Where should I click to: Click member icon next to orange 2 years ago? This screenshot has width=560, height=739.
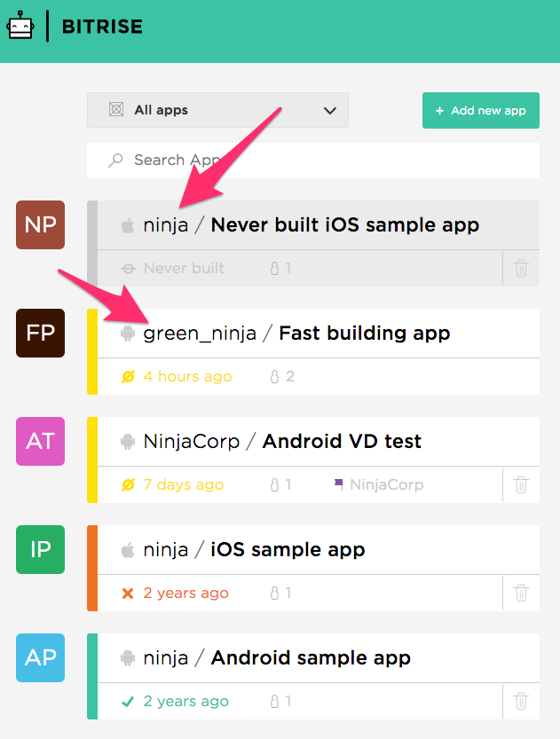click(x=274, y=593)
